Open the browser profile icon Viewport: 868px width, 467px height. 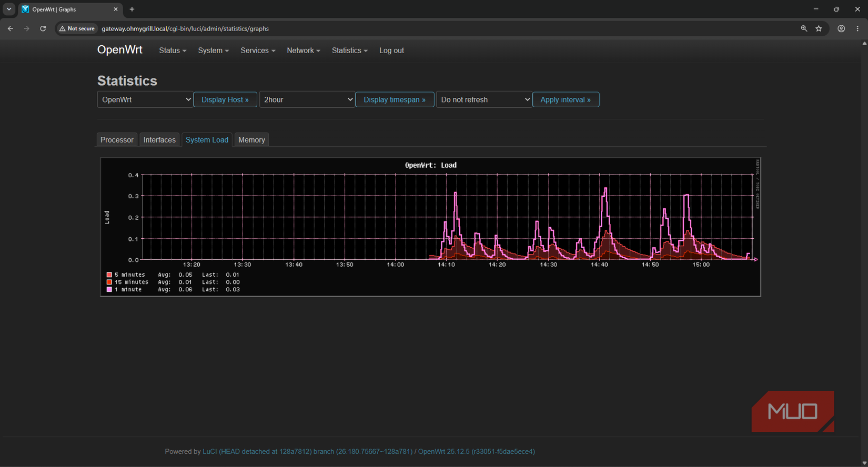click(x=841, y=28)
